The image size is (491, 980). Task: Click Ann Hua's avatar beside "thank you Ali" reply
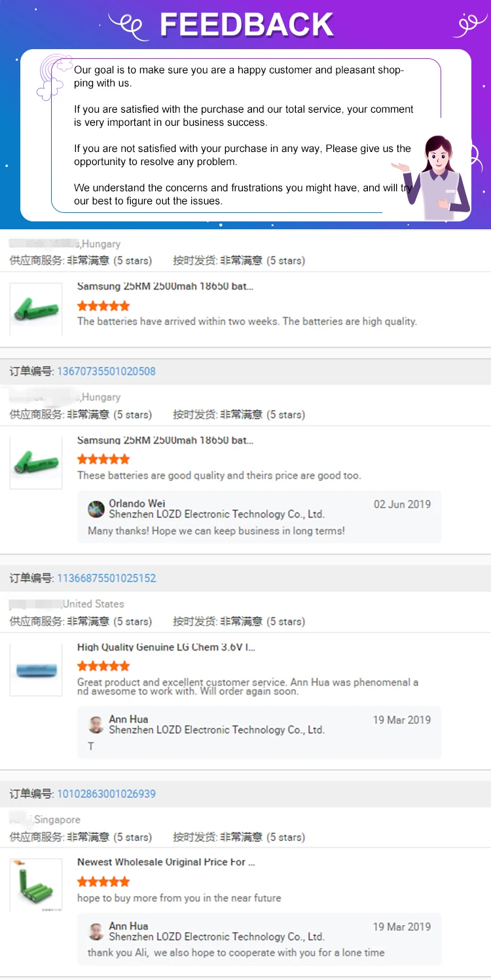pyautogui.click(x=96, y=932)
